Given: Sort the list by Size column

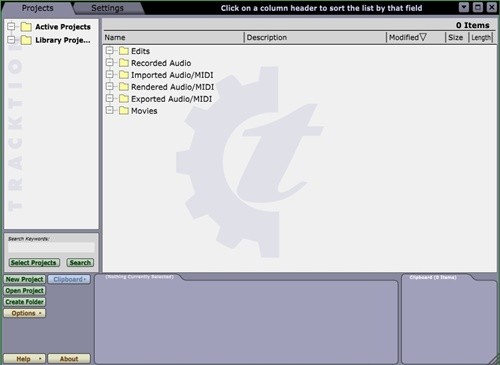Looking at the screenshot, I should (457, 37).
